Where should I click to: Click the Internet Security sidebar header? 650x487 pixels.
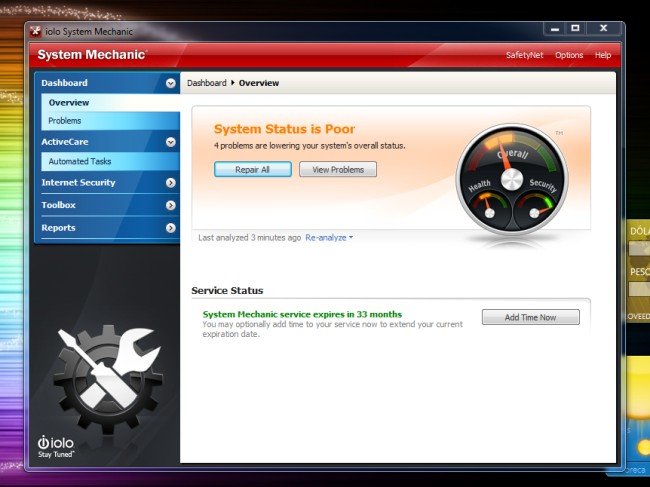(107, 183)
